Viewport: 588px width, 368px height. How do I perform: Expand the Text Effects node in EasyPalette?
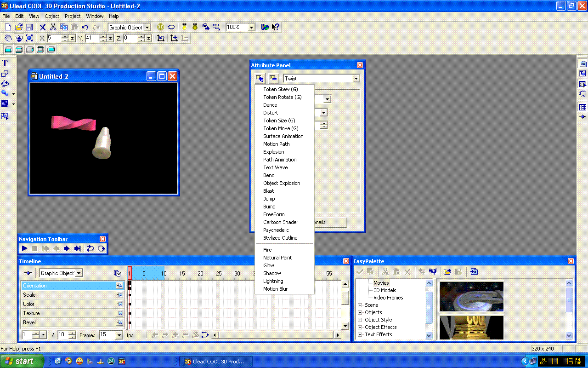360,334
